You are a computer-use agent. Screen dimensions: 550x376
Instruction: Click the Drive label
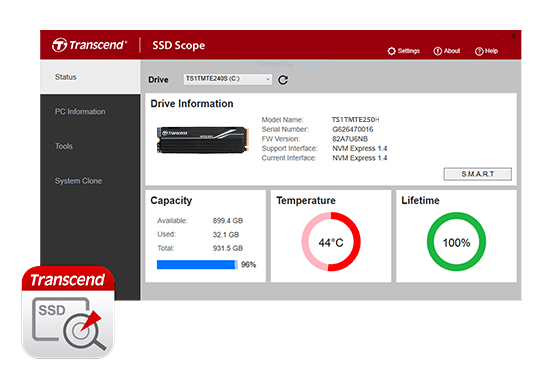158,80
